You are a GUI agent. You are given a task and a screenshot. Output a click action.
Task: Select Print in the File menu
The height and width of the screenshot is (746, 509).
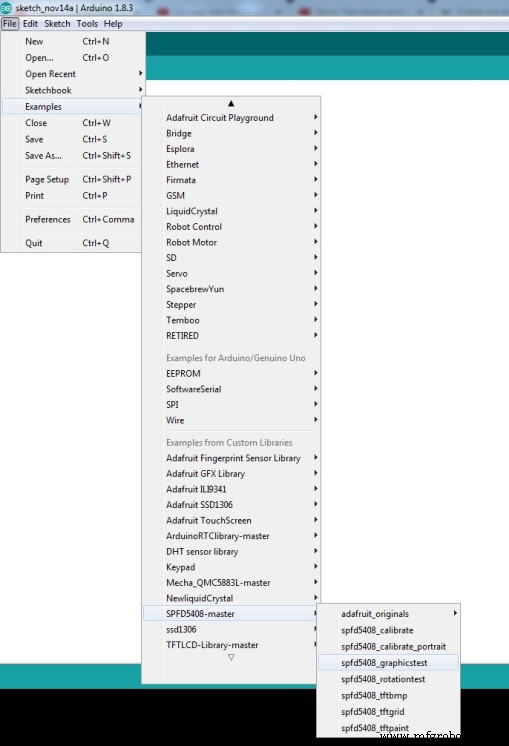[73, 196]
